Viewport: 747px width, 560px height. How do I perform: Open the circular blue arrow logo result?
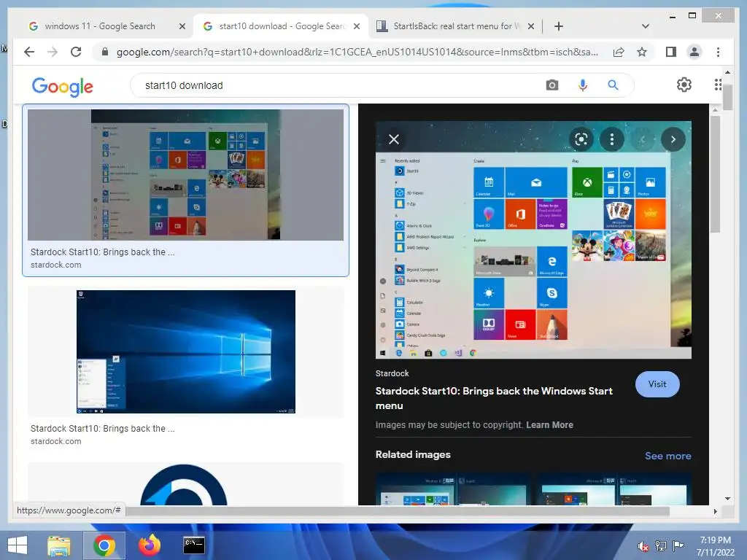184,485
